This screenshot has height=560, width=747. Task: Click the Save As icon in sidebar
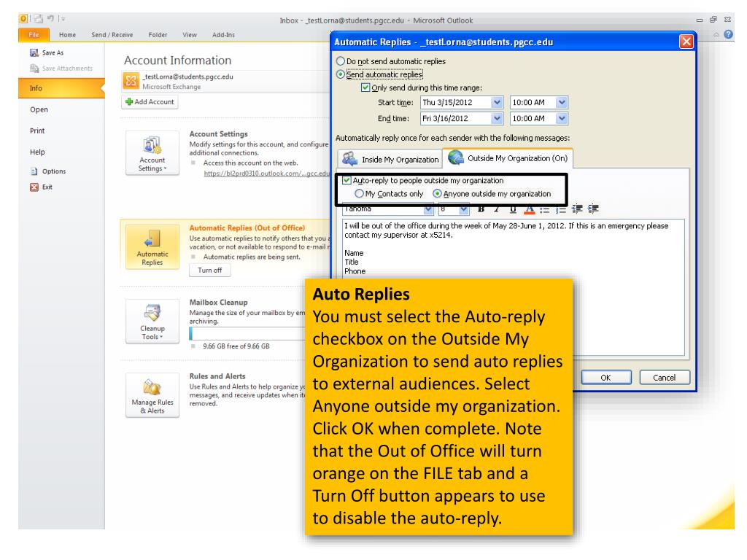tap(34, 52)
